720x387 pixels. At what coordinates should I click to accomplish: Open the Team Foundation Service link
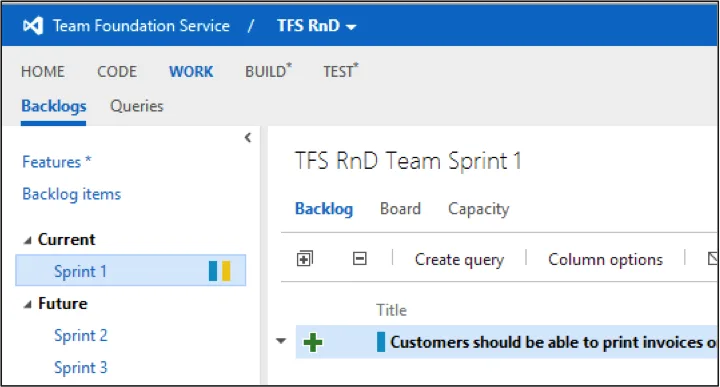[x=141, y=26]
